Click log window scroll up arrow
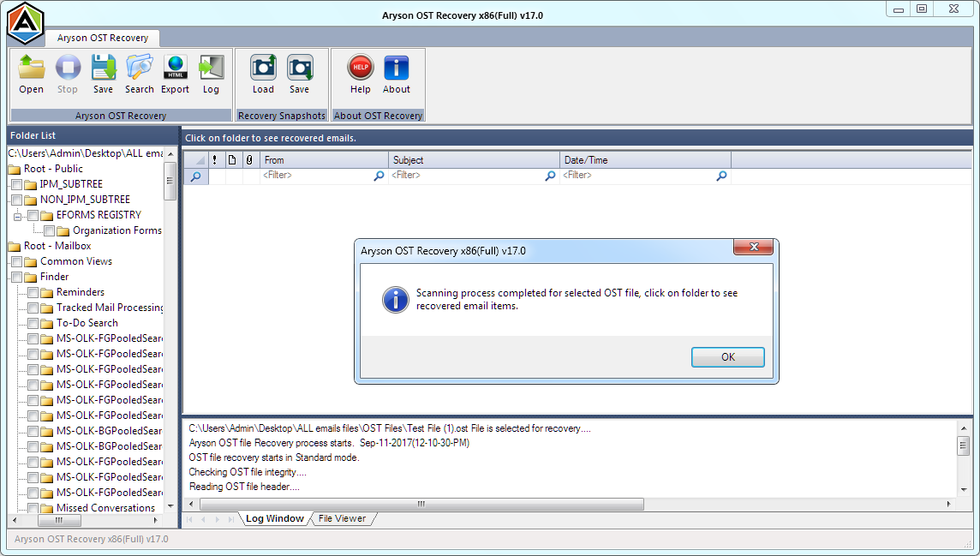 pos(963,428)
